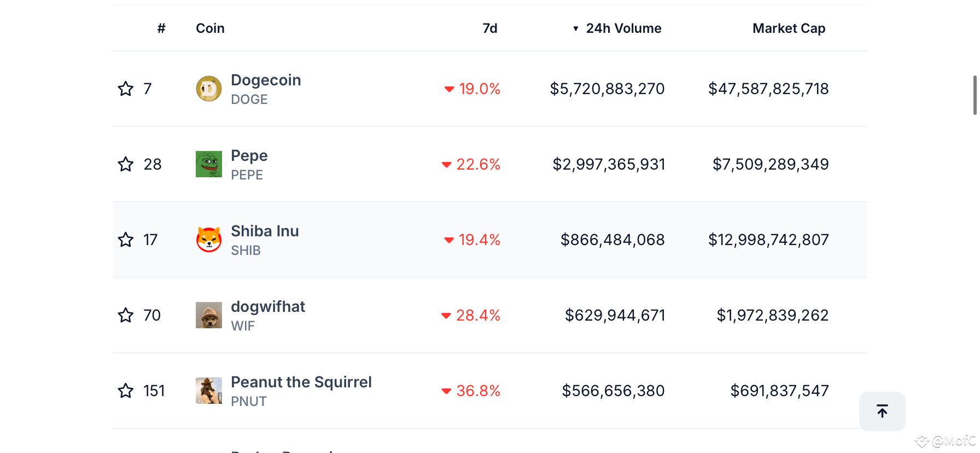The width and height of the screenshot is (980, 453).
Task: Star Pepe to add to watchlist
Action: click(x=126, y=164)
